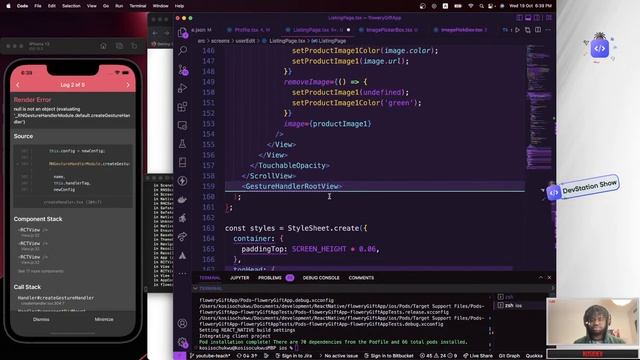Dismiss the Render Error in simulator
Viewport: 640px width, 360px height.
point(41,319)
